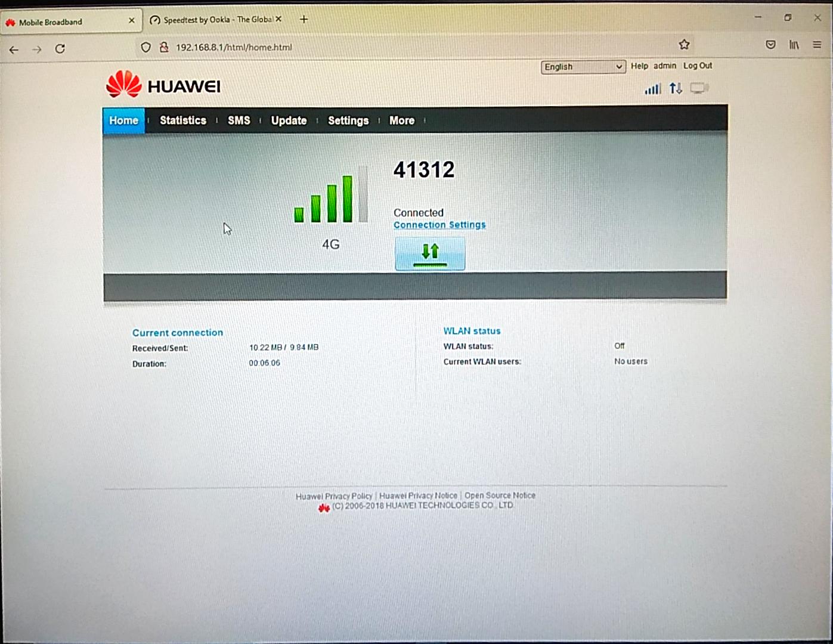Screen dimensions: 833x644
Task: Click the 4G network type label
Action: pos(331,244)
